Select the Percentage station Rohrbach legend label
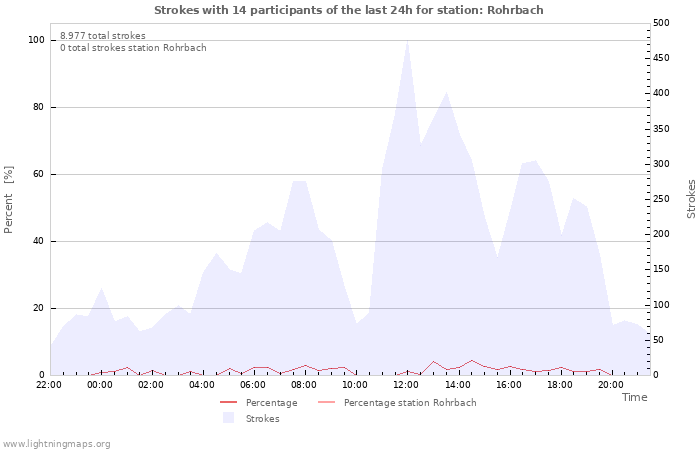The image size is (700, 450). pyautogui.click(x=410, y=403)
